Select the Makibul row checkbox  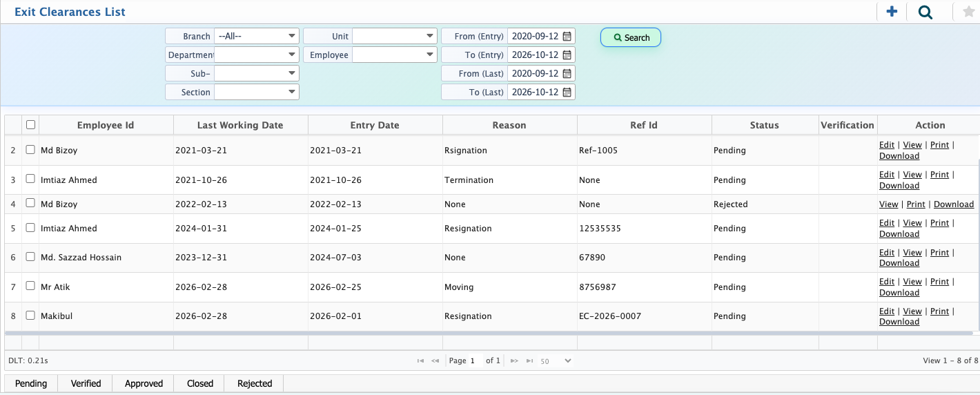pos(30,315)
